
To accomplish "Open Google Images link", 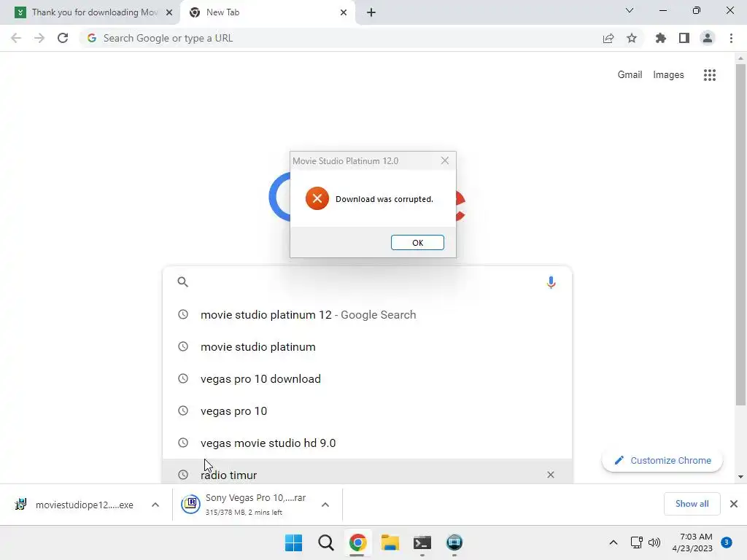I will pos(668,75).
